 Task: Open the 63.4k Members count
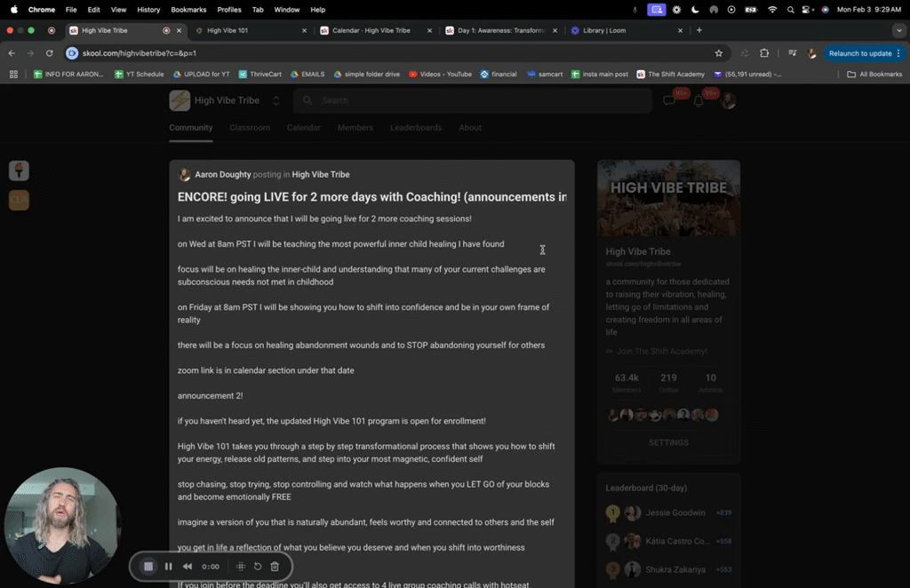coord(627,383)
